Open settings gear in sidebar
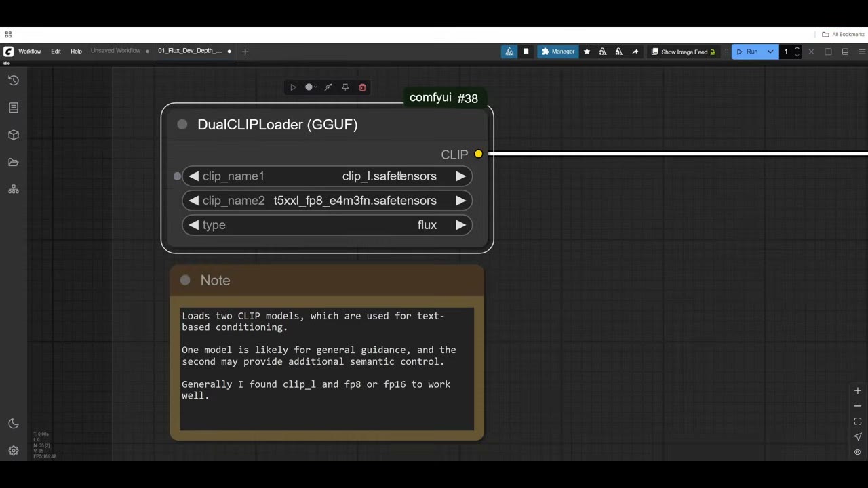Viewport: 868px width, 488px height. (14, 451)
